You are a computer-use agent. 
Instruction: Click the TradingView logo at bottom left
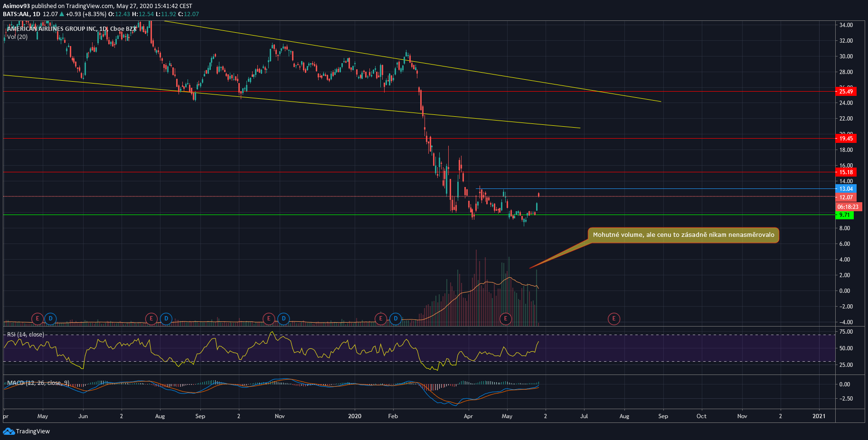point(27,431)
